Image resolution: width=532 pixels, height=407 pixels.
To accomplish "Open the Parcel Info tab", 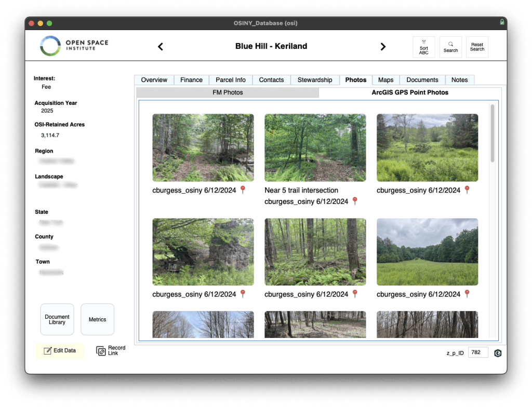I will click(x=231, y=80).
